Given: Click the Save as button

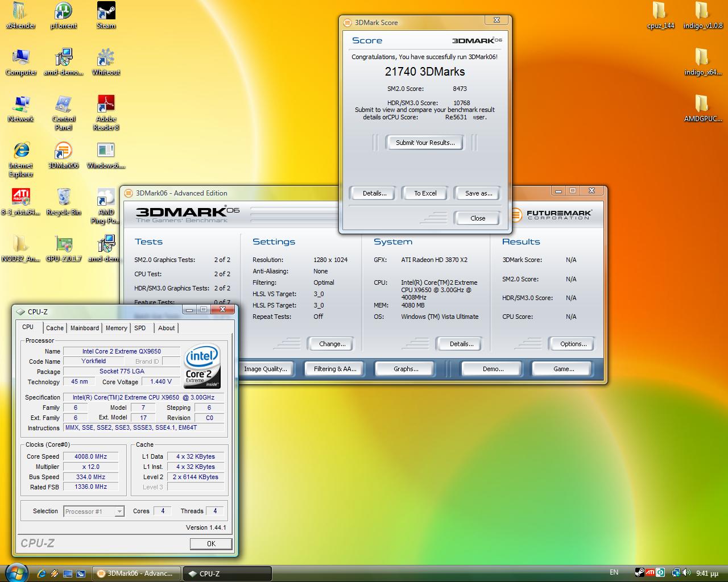Looking at the screenshot, I should (478, 193).
